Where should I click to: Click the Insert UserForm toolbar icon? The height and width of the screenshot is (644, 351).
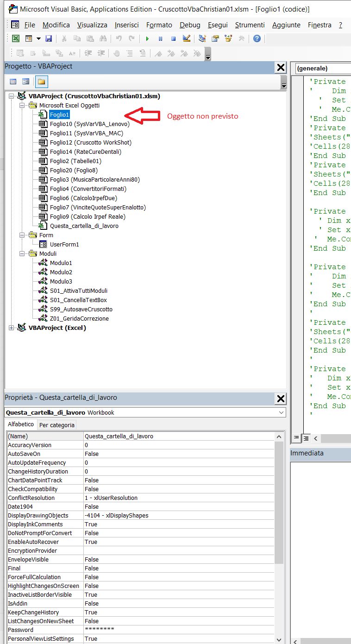click(29, 38)
